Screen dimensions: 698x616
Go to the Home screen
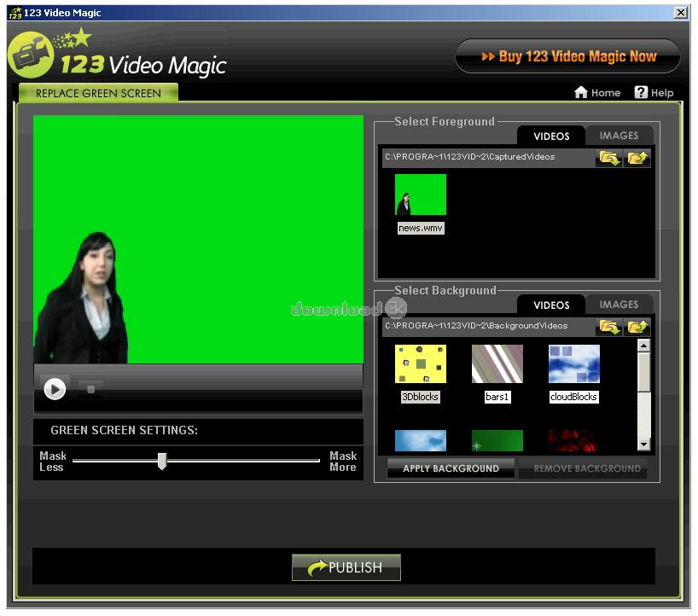[x=597, y=93]
